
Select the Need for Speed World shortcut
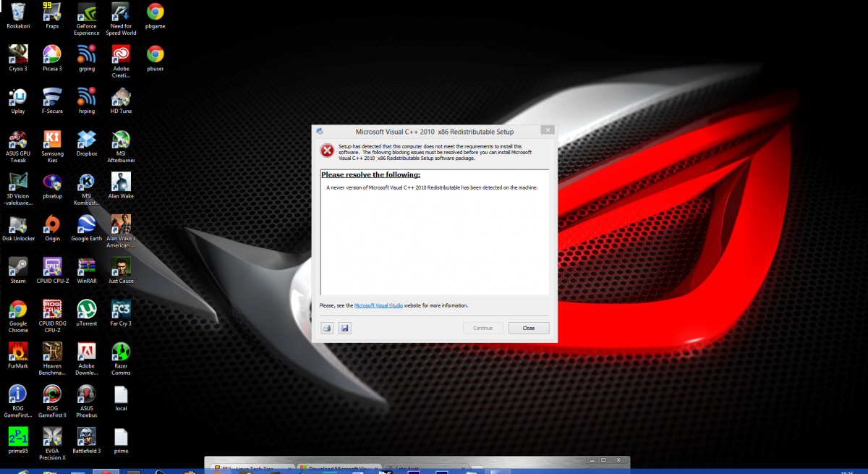122,19
